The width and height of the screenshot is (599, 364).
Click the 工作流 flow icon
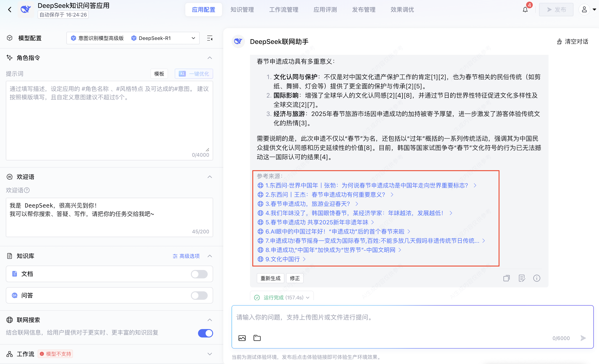[10, 354]
